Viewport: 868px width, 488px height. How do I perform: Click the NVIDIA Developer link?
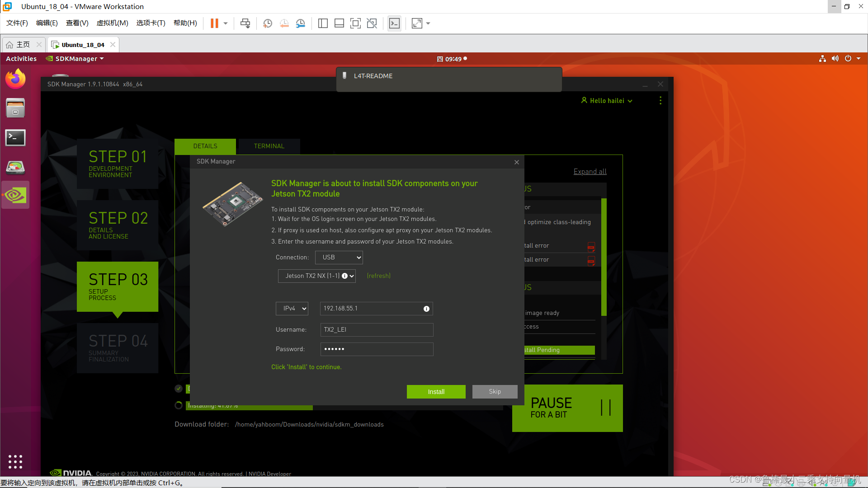click(270, 474)
